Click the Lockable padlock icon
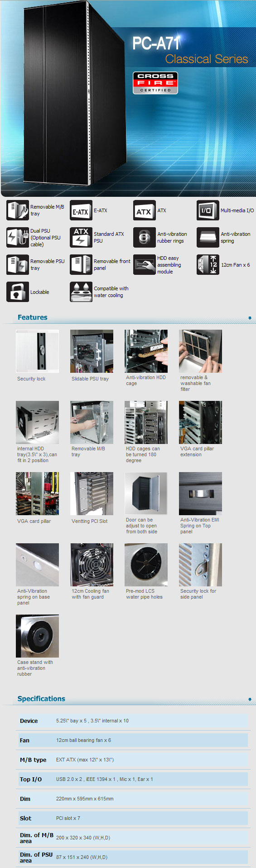This screenshot has width=256, height=868. (18, 292)
